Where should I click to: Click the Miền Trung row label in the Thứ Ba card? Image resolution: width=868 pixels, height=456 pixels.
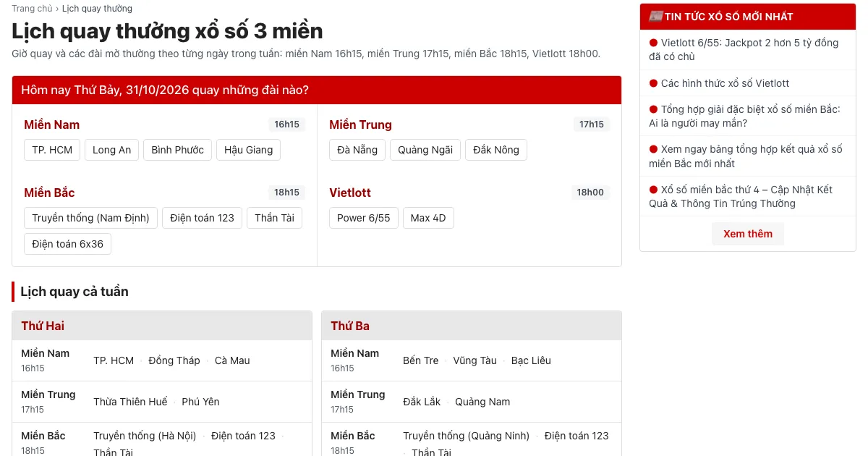[x=358, y=394]
